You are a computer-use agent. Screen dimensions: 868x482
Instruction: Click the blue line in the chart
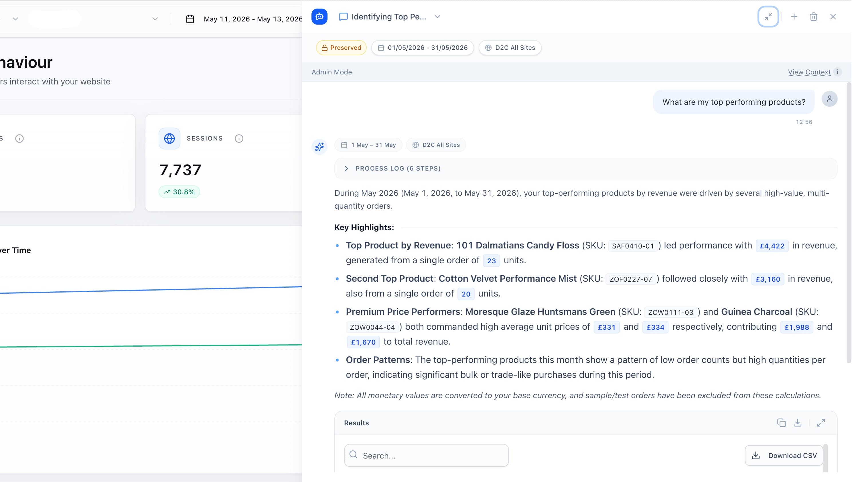[151, 290]
